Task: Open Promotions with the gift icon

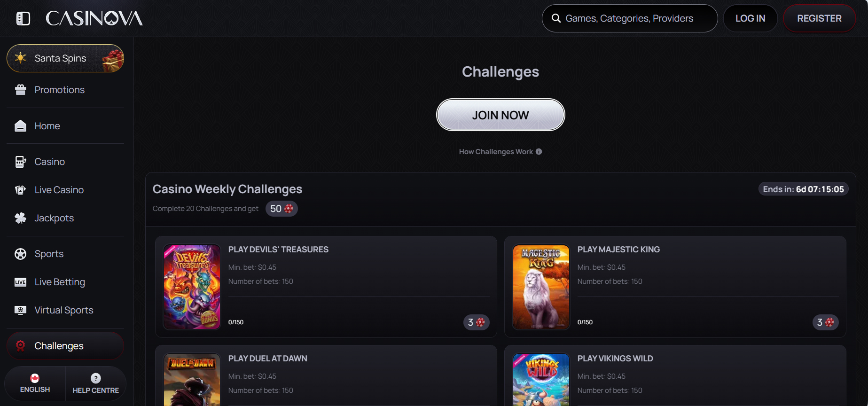Action: pos(20,90)
